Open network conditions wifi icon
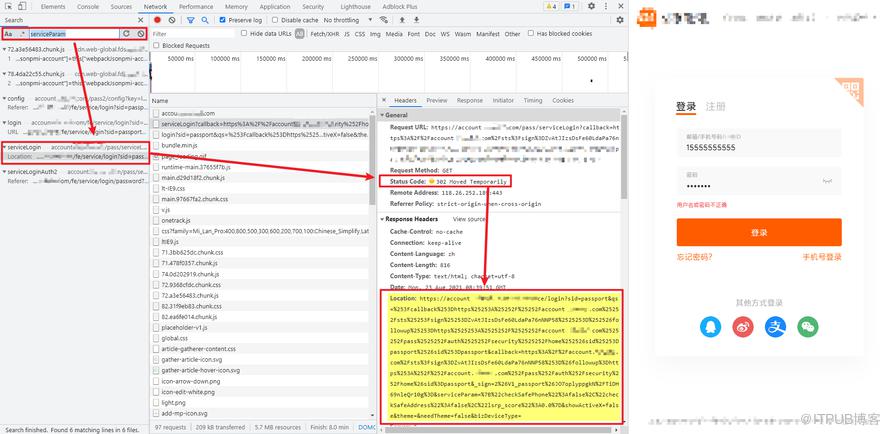This screenshot has width=890, height=434. (384, 20)
